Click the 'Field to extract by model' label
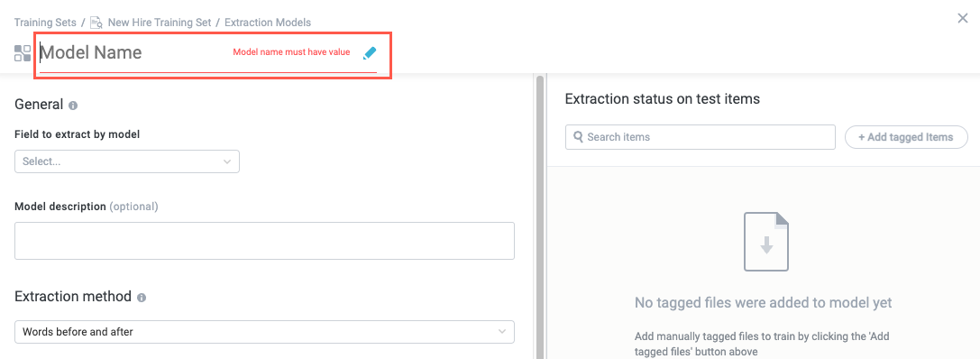The image size is (980, 359). point(77,133)
